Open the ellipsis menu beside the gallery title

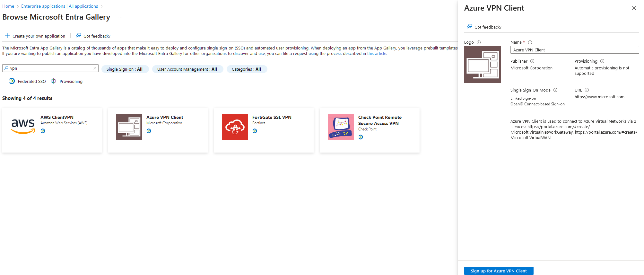[120, 17]
